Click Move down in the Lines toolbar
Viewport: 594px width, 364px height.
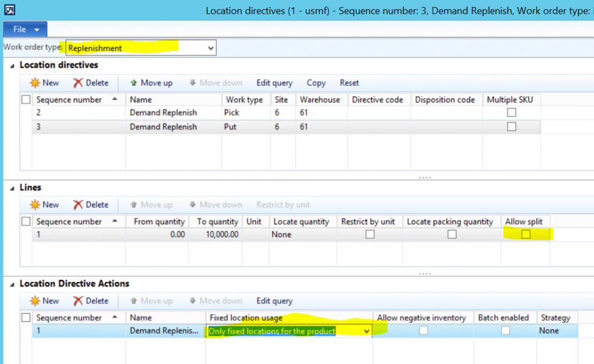point(215,204)
